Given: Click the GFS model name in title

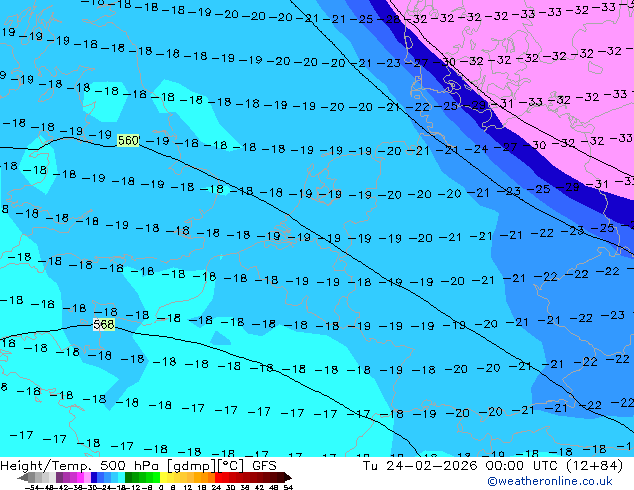Looking at the screenshot, I should [264, 466].
